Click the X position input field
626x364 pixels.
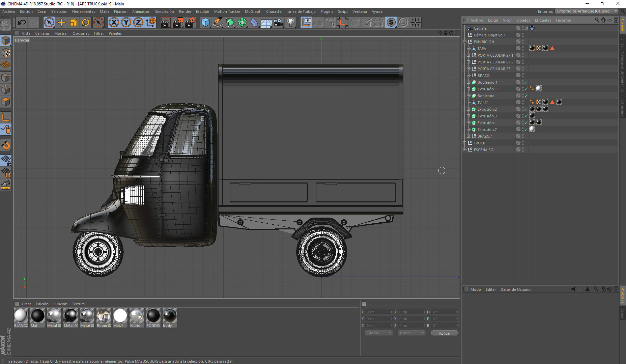coord(378,312)
